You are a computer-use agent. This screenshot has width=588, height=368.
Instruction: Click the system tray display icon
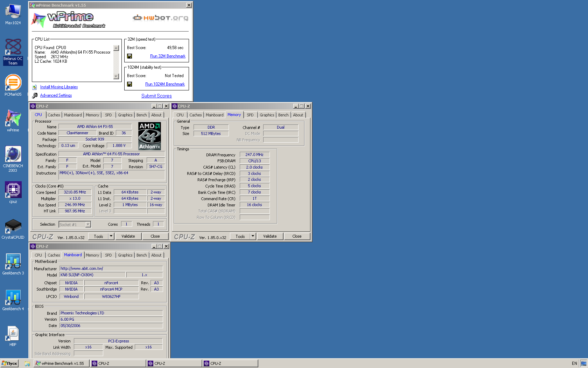coord(583,363)
